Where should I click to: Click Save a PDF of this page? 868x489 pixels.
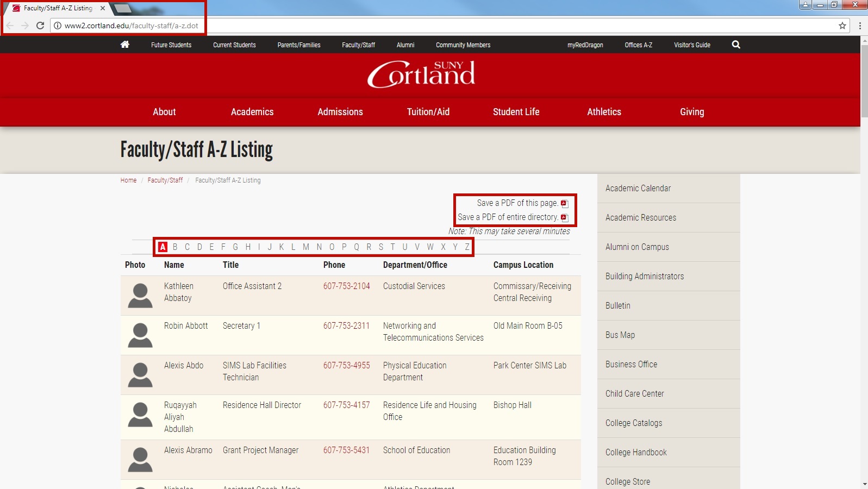click(x=517, y=203)
